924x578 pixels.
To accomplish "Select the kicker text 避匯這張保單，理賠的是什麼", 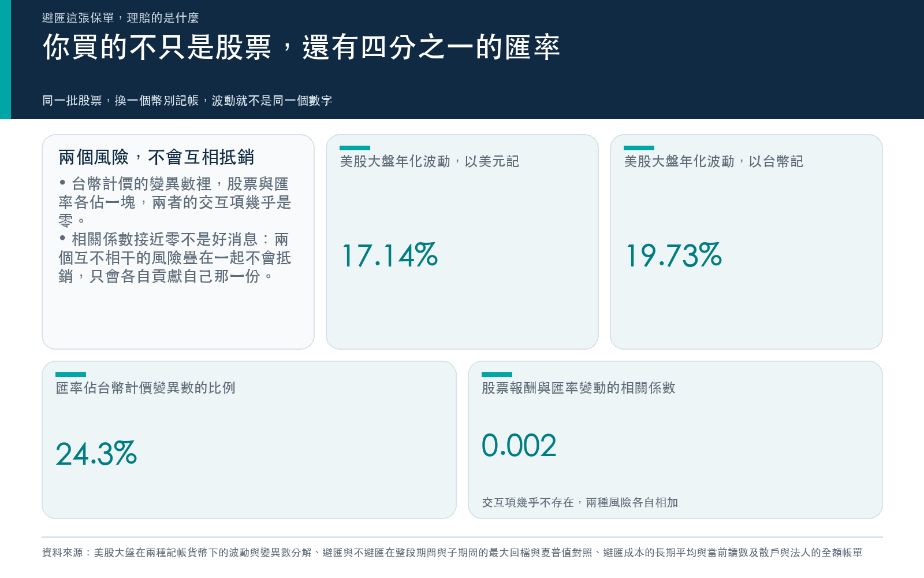I will tap(120, 18).
